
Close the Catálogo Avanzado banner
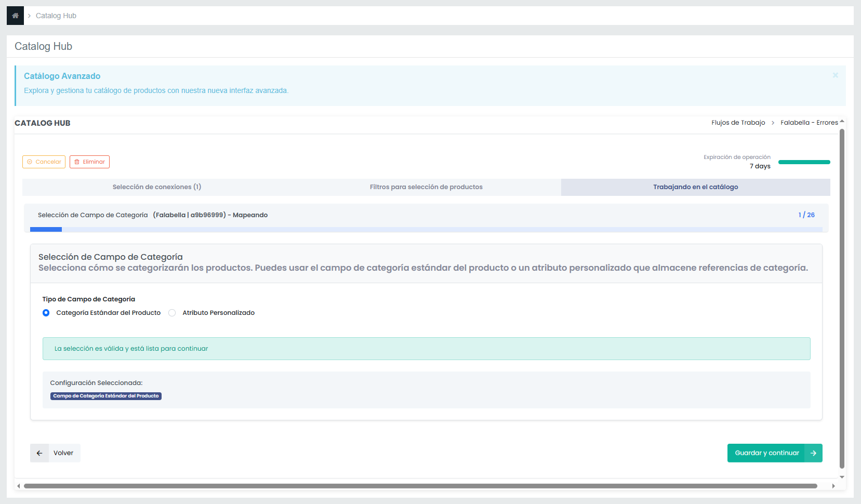835,75
